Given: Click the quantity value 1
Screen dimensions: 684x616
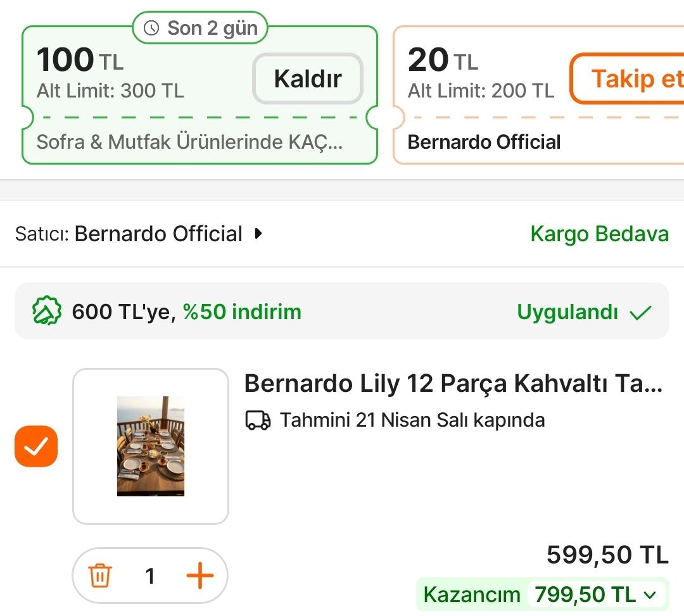Looking at the screenshot, I should click(150, 576).
